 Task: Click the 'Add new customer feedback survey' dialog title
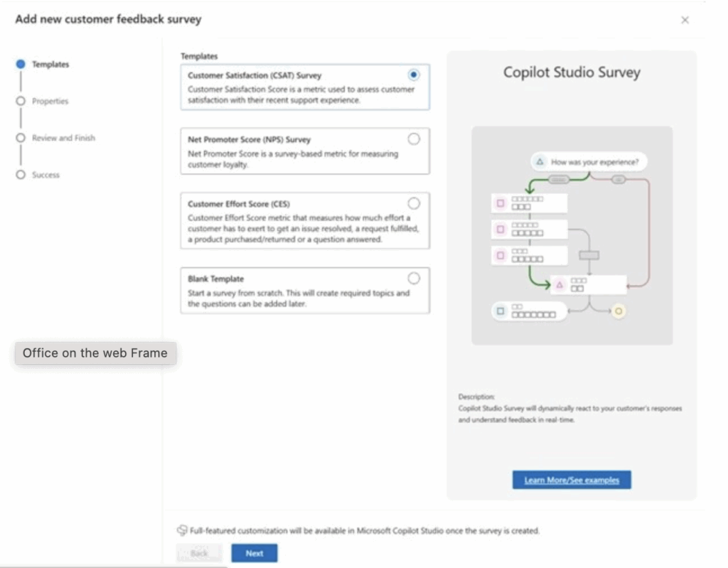tap(108, 19)
